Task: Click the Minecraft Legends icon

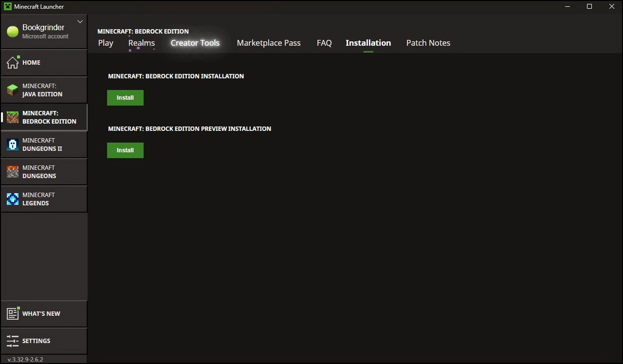Action: point(12,199)
